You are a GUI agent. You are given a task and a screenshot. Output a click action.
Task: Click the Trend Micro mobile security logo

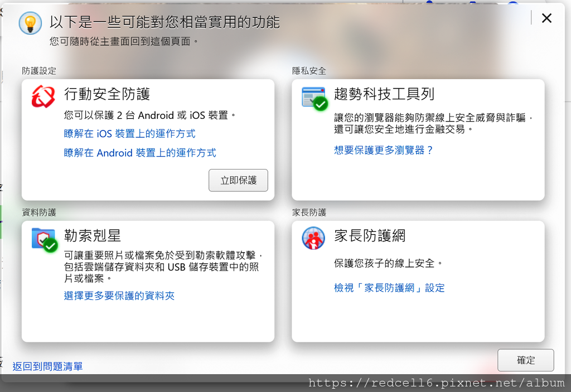coord(43,96)
